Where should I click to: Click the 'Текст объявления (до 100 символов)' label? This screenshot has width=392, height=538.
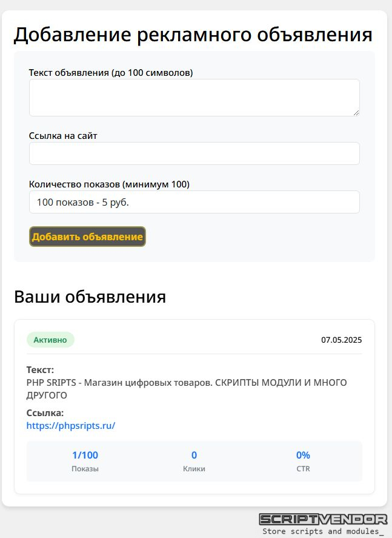(111, 73)
